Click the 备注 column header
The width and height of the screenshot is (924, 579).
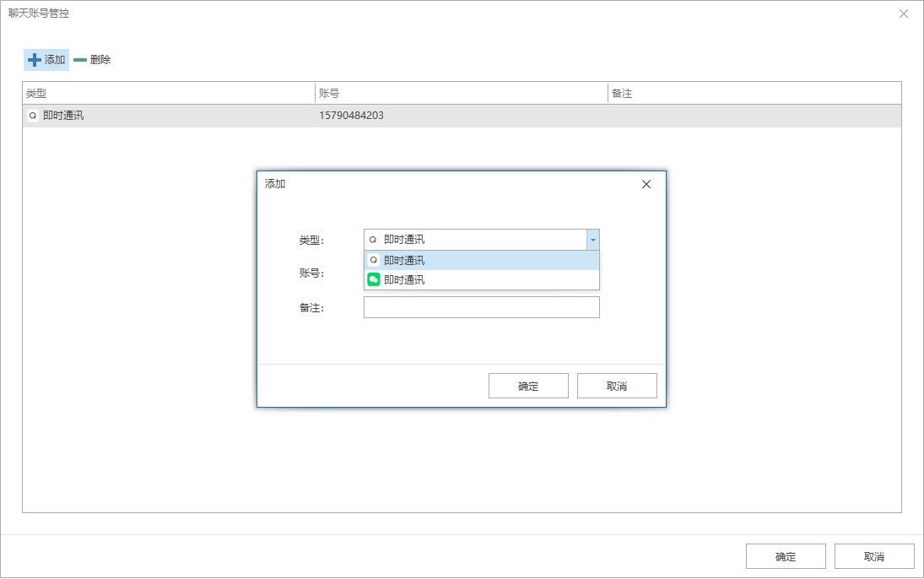pyautogui.click(x=754, y=93)
